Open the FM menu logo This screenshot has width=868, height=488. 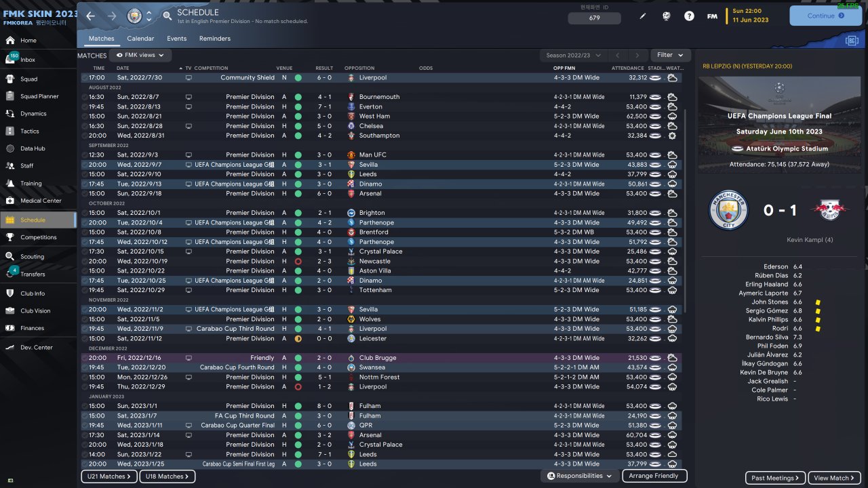click(x=712, y=16)
